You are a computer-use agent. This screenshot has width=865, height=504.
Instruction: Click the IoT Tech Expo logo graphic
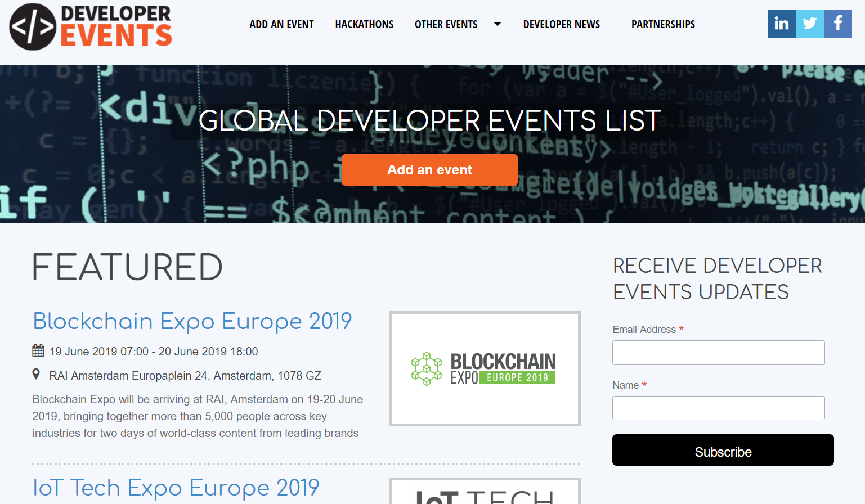(484, 495)
